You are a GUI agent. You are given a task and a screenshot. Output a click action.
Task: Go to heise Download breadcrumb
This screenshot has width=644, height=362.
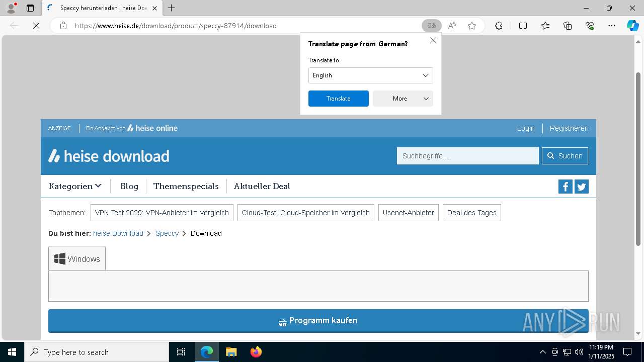118,233
